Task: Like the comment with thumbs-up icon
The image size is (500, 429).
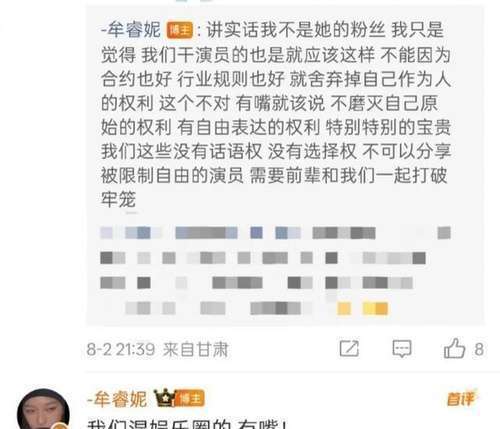Action: 454,348
